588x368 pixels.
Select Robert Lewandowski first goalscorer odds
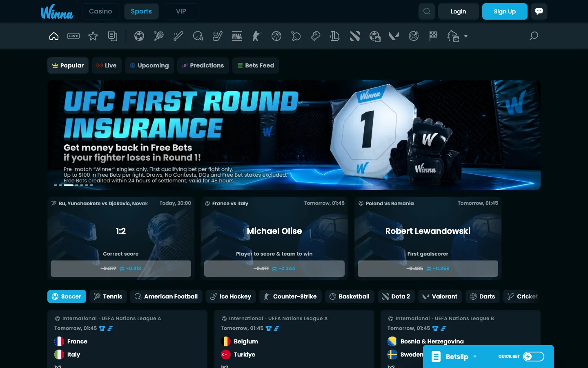click(x=428, y=269)
